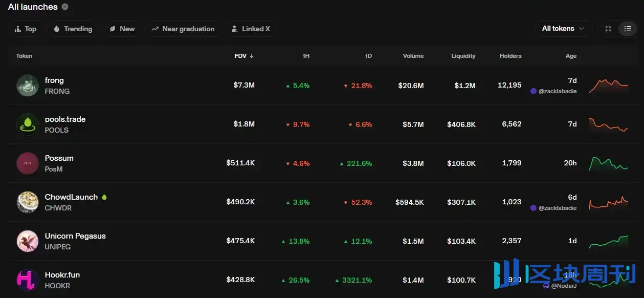Viewport: 644px width, 298px height.
Task: Sort by 1H column header
Action: 306,56
